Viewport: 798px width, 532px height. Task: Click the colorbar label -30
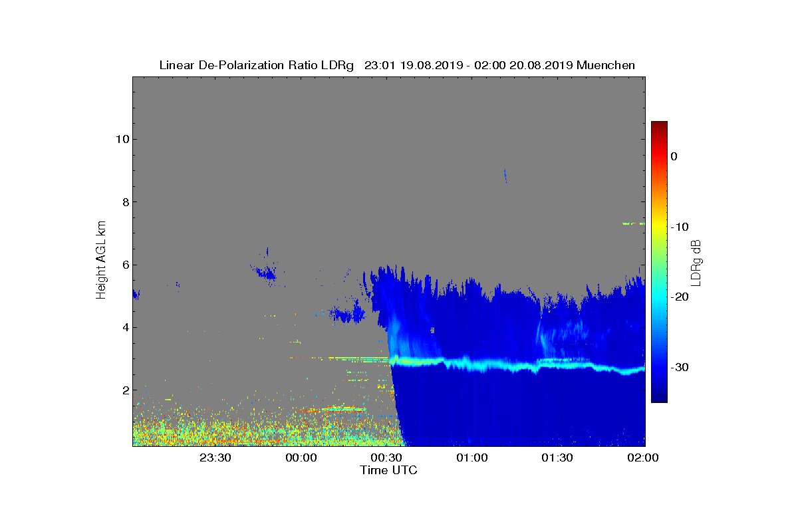pyautogui.click(x=680, y=367)
